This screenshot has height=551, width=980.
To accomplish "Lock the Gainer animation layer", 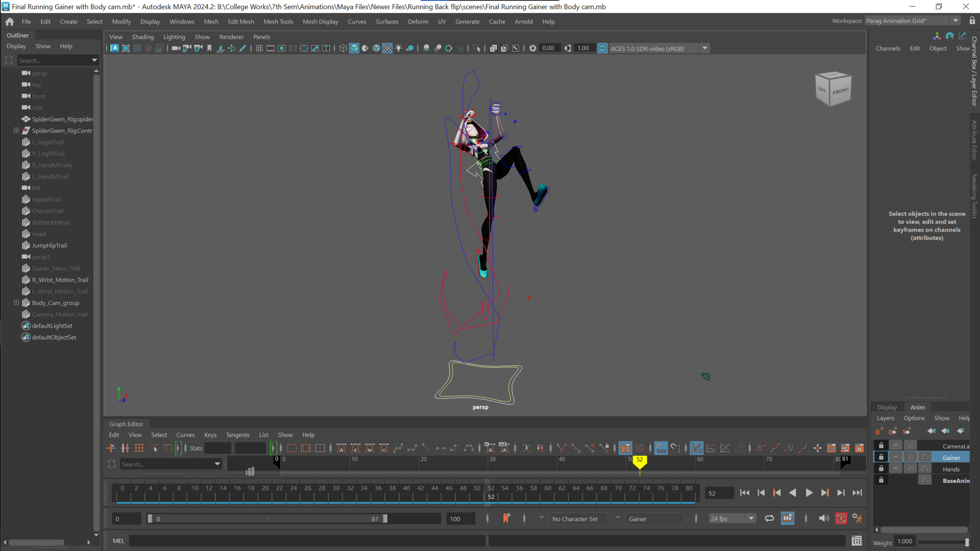I will (881, 457).
